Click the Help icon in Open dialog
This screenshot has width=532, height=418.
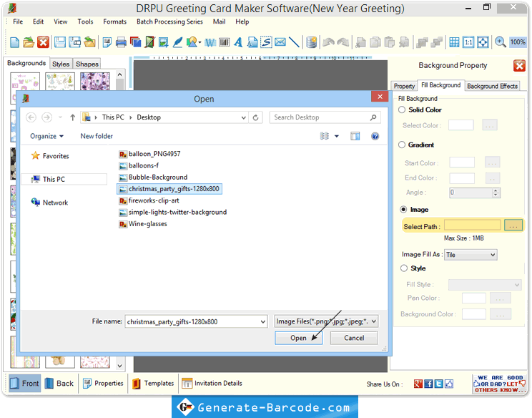[x=375, y=137]
